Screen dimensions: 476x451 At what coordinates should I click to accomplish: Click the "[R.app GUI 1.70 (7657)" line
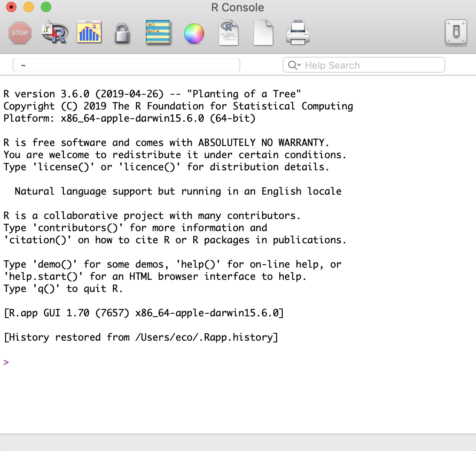click(x=144, y=313)
